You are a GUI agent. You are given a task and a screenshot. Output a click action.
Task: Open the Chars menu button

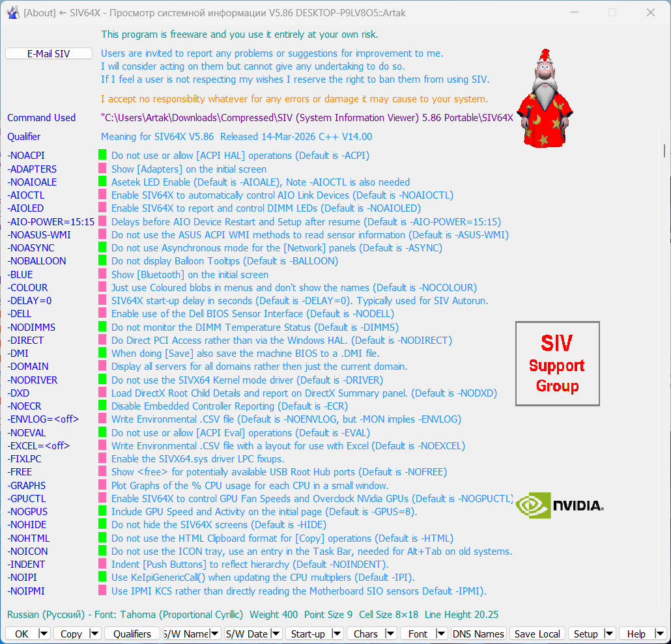click(366, 634)
